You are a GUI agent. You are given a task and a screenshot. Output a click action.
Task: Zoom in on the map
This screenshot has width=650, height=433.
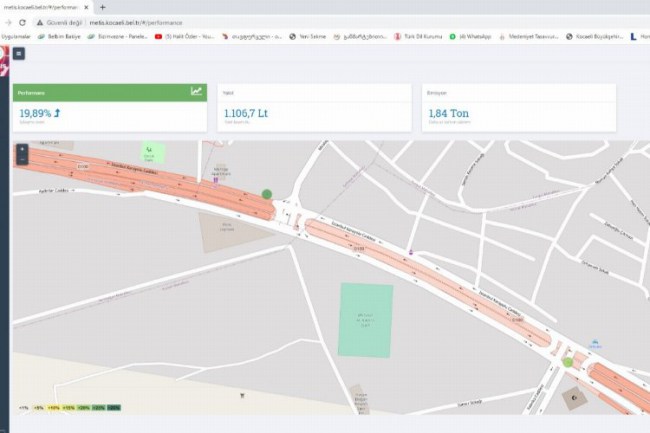(x=22, y=148)
